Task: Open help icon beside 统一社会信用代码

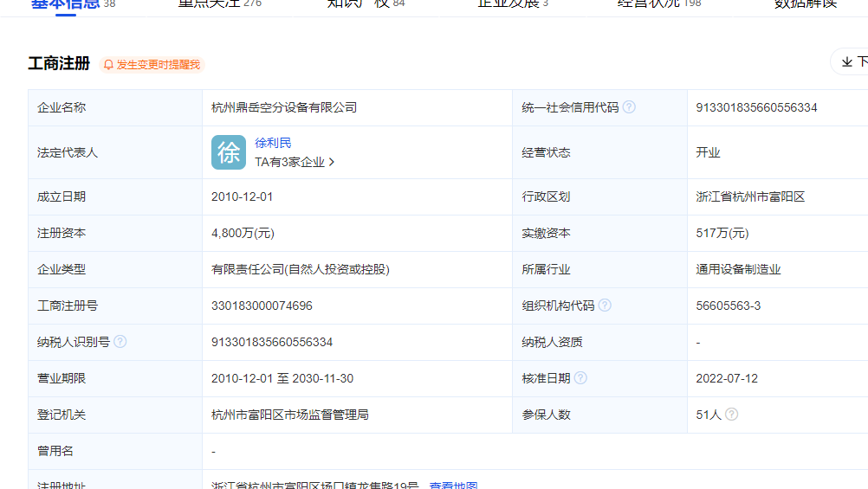Action: pyautogui.click(x=629, y=106)
